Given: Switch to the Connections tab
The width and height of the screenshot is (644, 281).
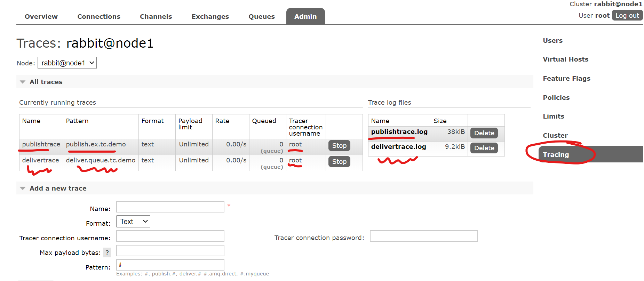Looking at the screenshot, I should (99, 16).
